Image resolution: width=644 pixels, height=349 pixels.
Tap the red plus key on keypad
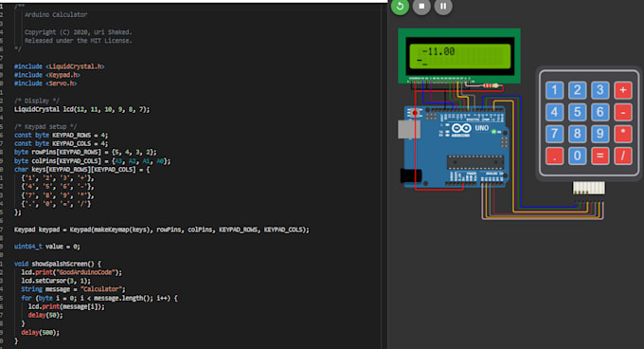click(x=622, y=90)
